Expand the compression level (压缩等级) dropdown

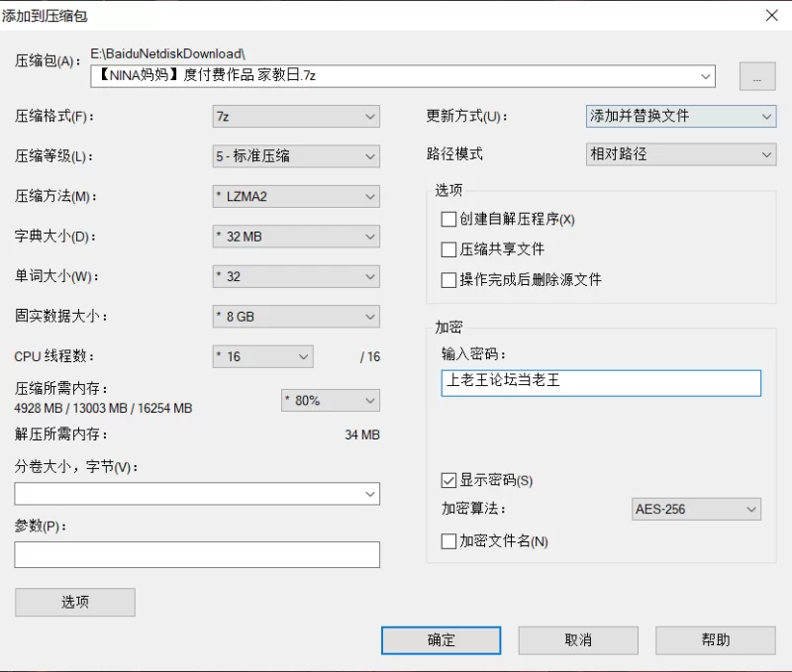coord(296,156)
